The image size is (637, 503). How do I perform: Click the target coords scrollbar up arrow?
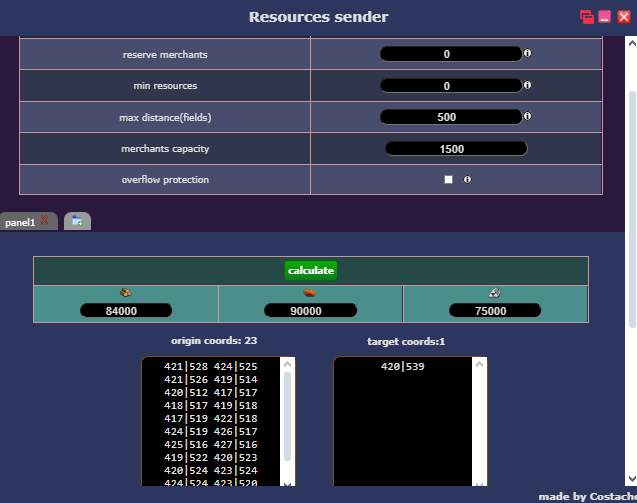pyautogui.click(x=479, y=364)
